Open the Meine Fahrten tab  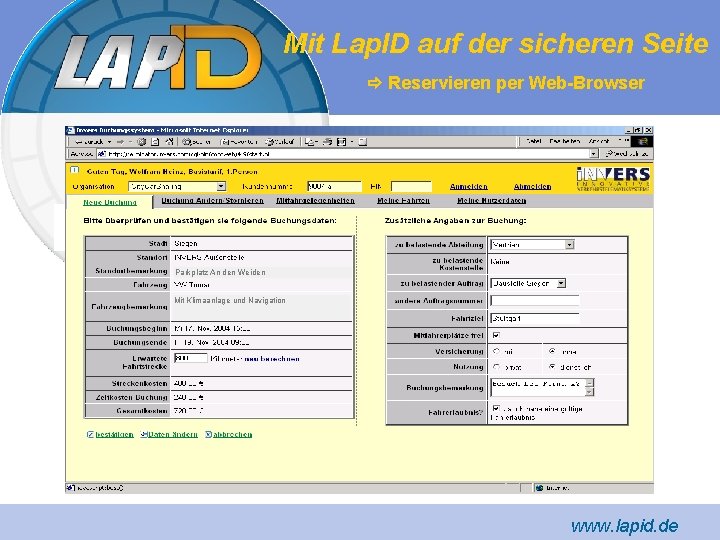point(403,201)
